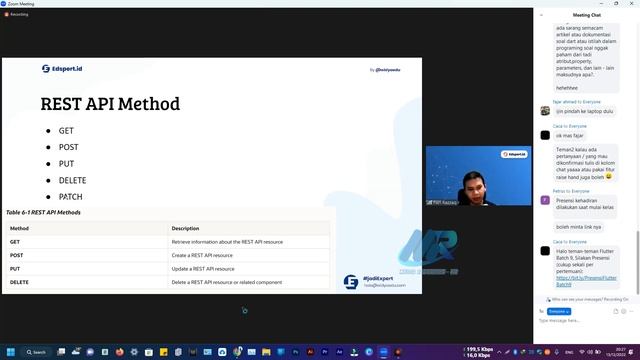Open the yellow Sticky Notes taskbar icon
The width and height of the screenshot is (640, 360).
tap(163, 352)
